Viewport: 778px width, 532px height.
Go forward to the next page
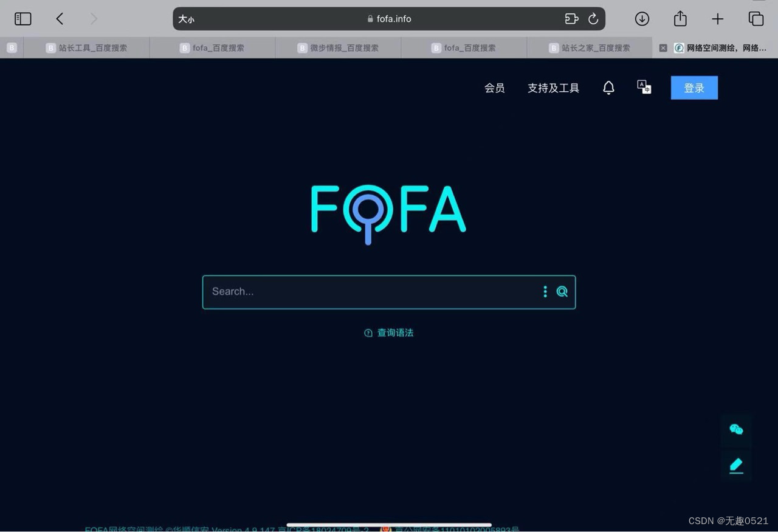94,19
